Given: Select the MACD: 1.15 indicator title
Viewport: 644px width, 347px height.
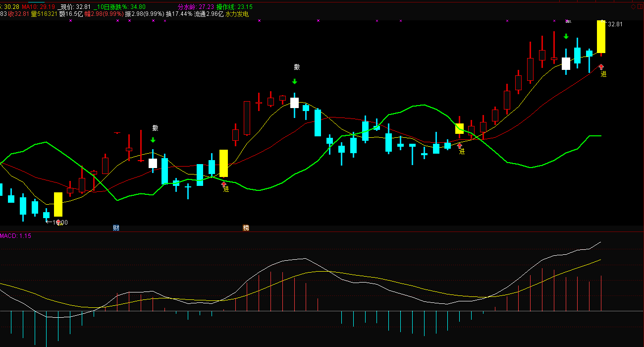Looking at the screenshot, I should 15,236.
